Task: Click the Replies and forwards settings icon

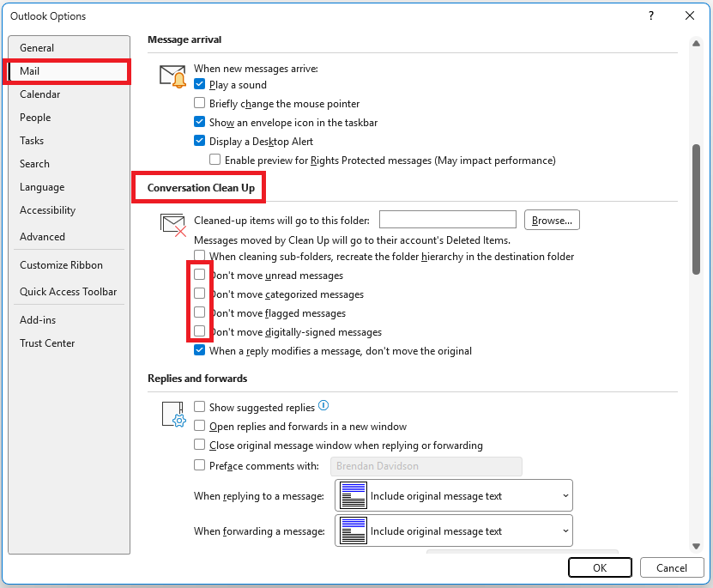Action: click(173, 414)
